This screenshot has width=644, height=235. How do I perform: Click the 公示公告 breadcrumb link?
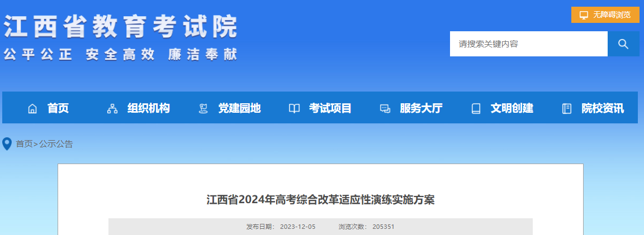(x=56, y=144)
